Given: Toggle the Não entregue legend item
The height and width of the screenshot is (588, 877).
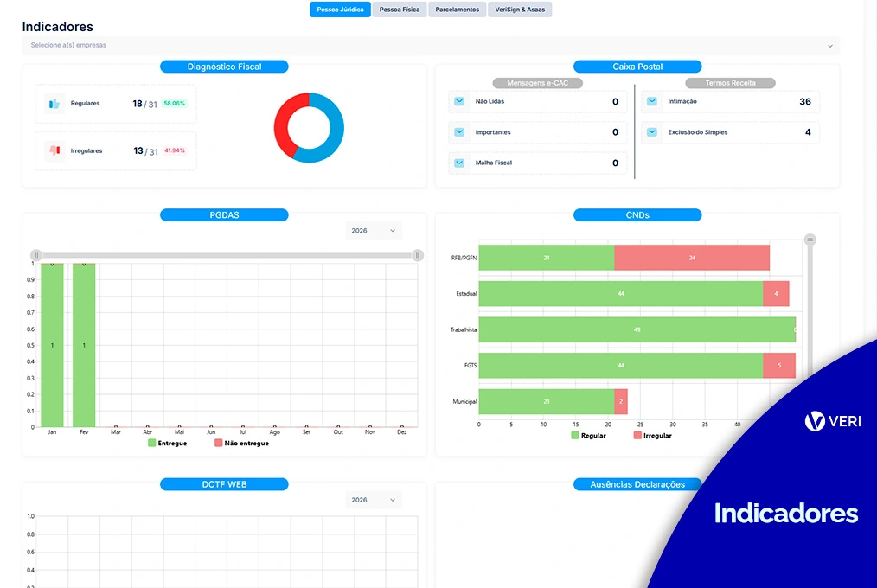Looking at the screenshot, I should click(x=240, y=443).
